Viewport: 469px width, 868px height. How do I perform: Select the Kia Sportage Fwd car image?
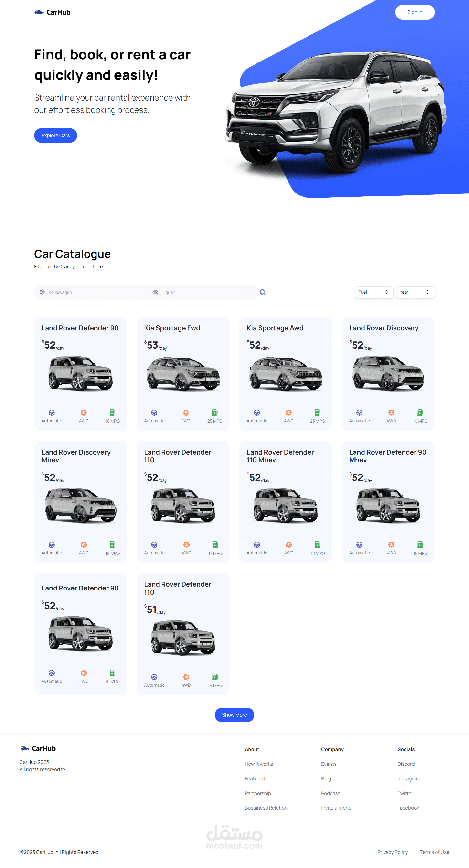[x=183, y=374]
